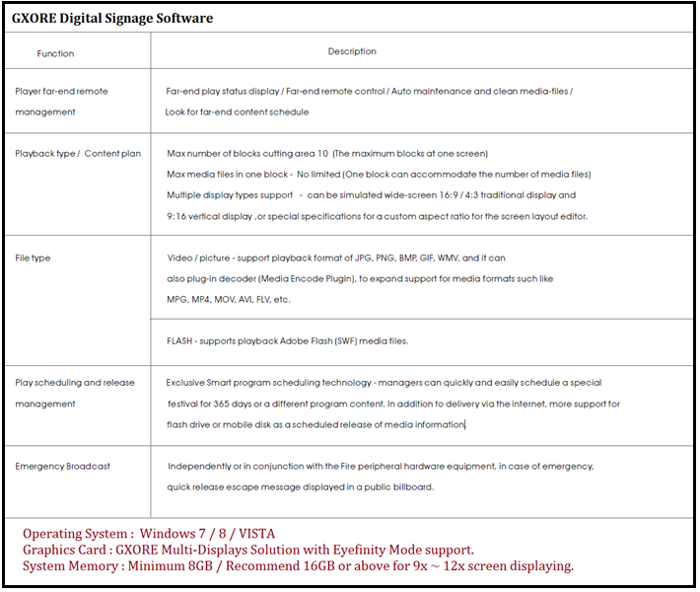Screen dimensions: 700x592
Task: Click 'Max number of blocks cutting area 10' line
Action: [x=327, y=154]
